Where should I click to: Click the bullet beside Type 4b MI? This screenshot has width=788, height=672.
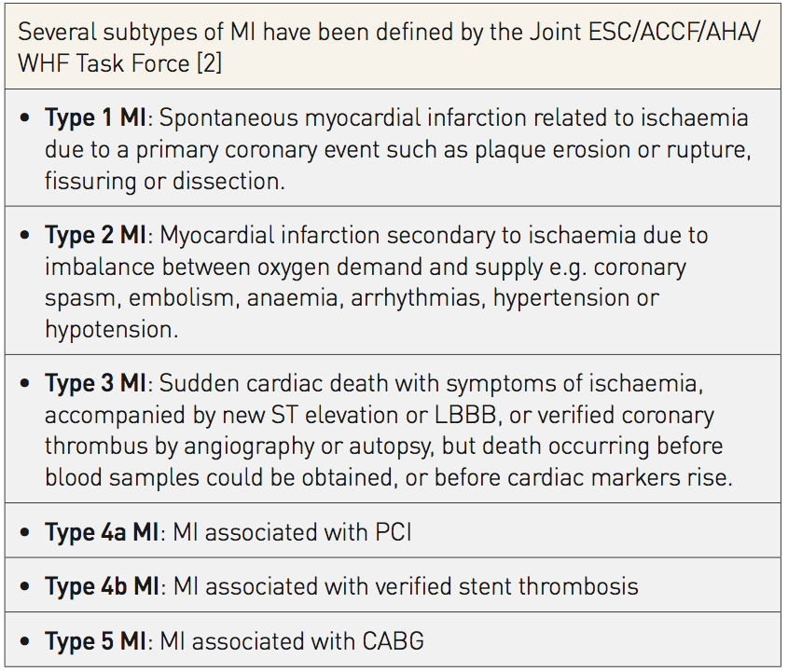[x=25, y=586]
